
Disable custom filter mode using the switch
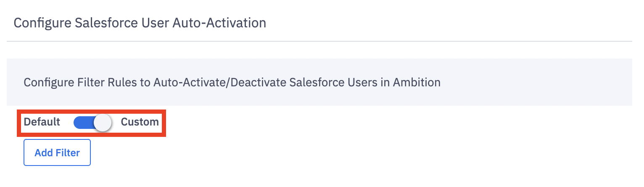pos(92,123)
